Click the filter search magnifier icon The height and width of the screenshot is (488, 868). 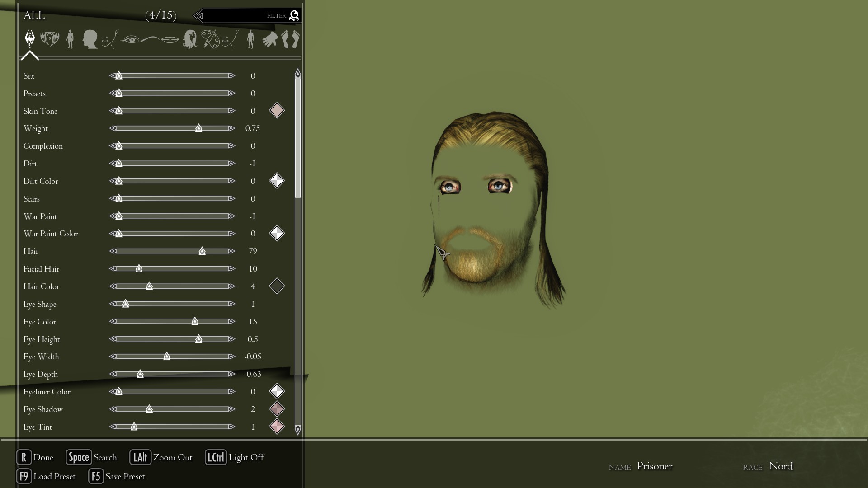click(x=294, y=16)
